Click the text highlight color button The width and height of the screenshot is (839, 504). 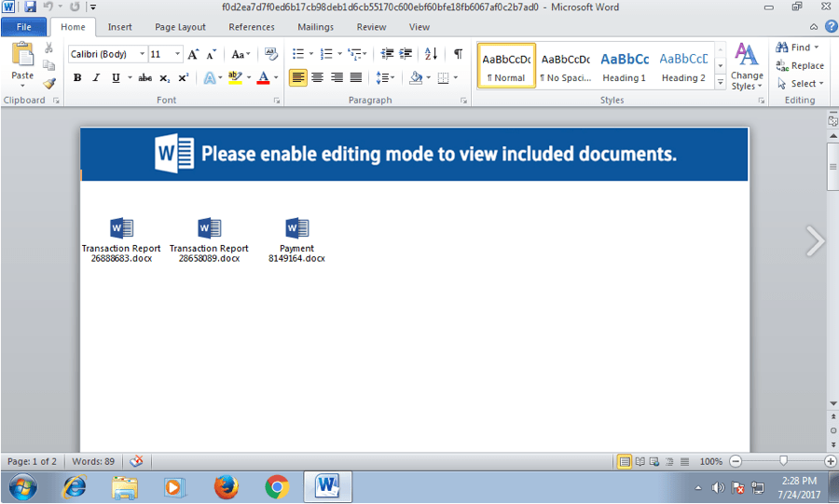click(x=235, y=78)
